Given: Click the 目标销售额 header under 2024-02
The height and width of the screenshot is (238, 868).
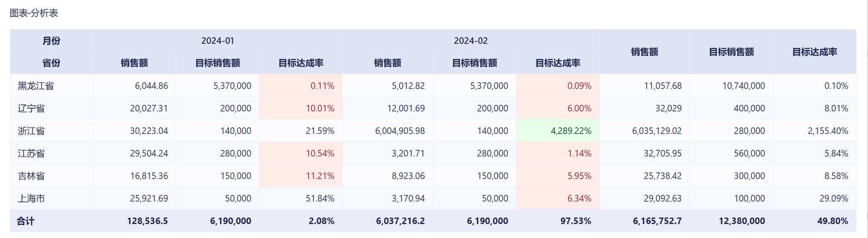Looking at the screenshot, I should coord(475,63).
